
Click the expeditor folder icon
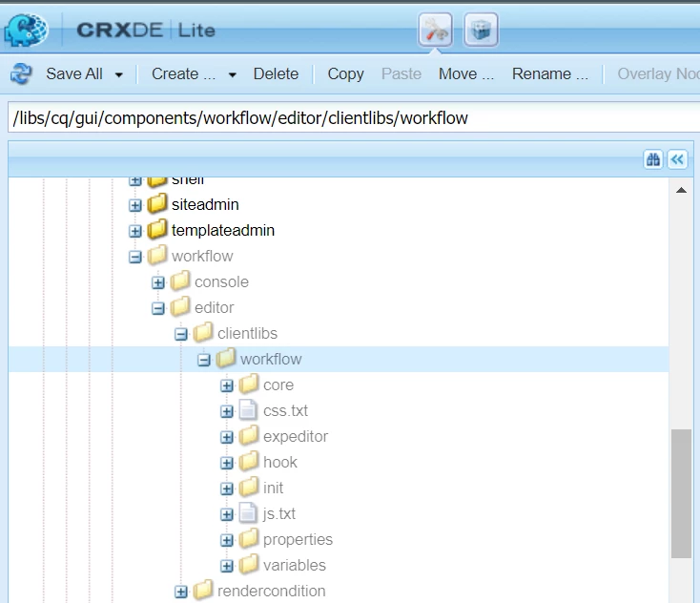[x=249, y=435]
